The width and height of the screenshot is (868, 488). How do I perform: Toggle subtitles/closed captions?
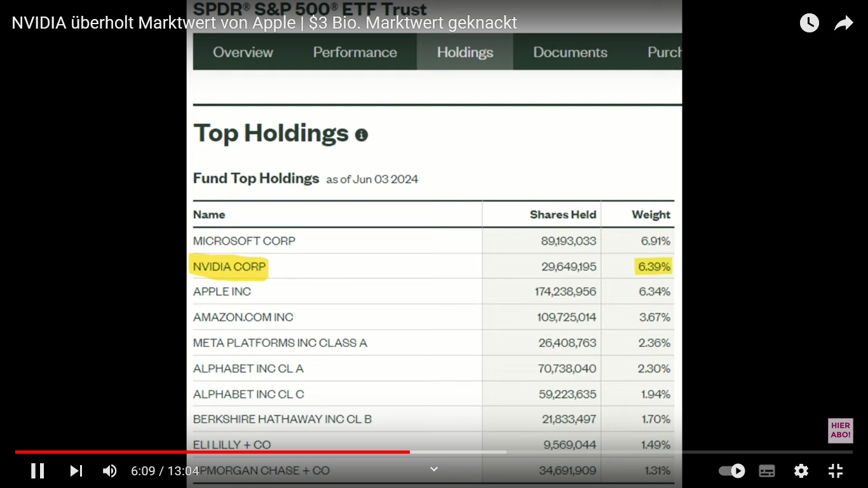click(767, 471)
